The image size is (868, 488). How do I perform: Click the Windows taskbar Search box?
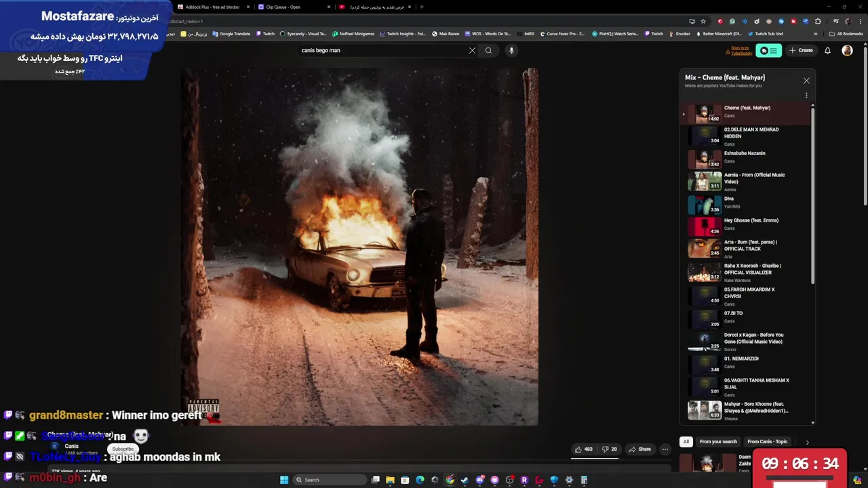(329, 480)
